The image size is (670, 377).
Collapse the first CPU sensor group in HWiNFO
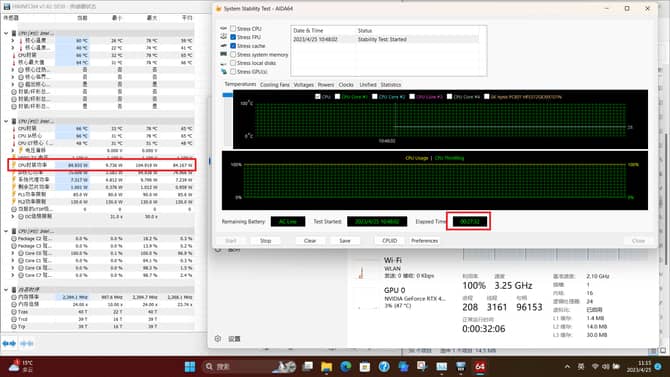click(x=6, y=33)
